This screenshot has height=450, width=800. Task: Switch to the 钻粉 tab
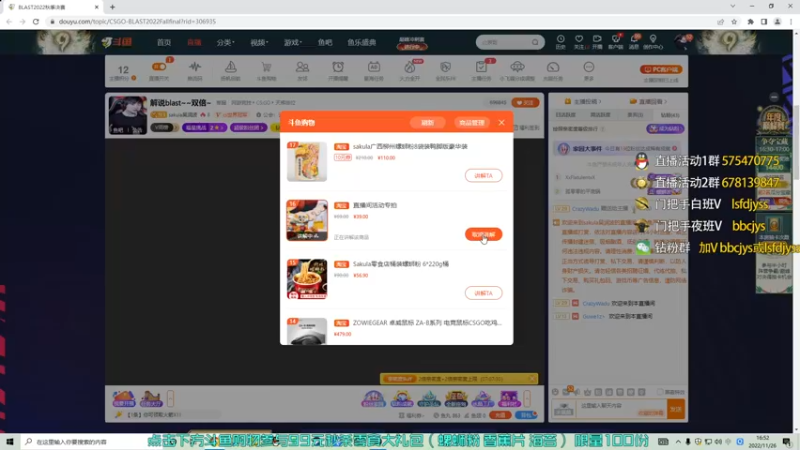coord(669,115)
